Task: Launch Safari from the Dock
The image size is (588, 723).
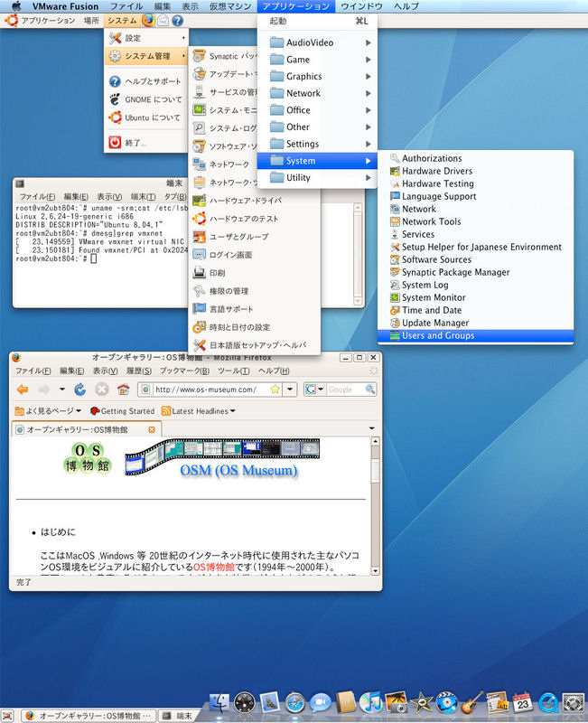Action: [x=295, y=703]
